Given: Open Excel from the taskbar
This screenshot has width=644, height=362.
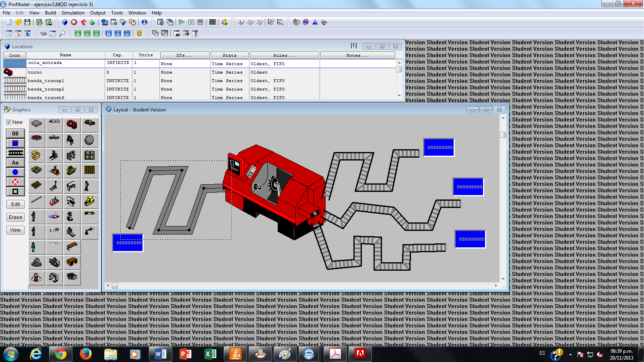Looking at the screenshot, I should tap(211, 354).
